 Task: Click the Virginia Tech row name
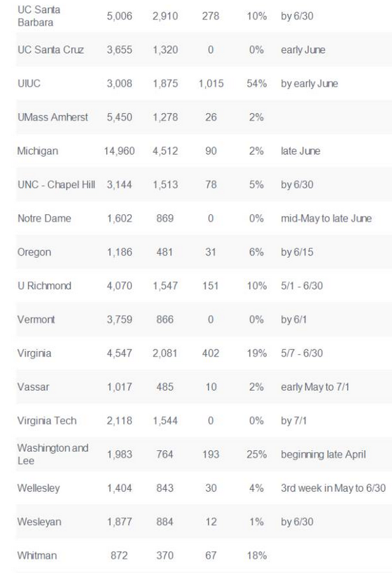click(47, 421)
